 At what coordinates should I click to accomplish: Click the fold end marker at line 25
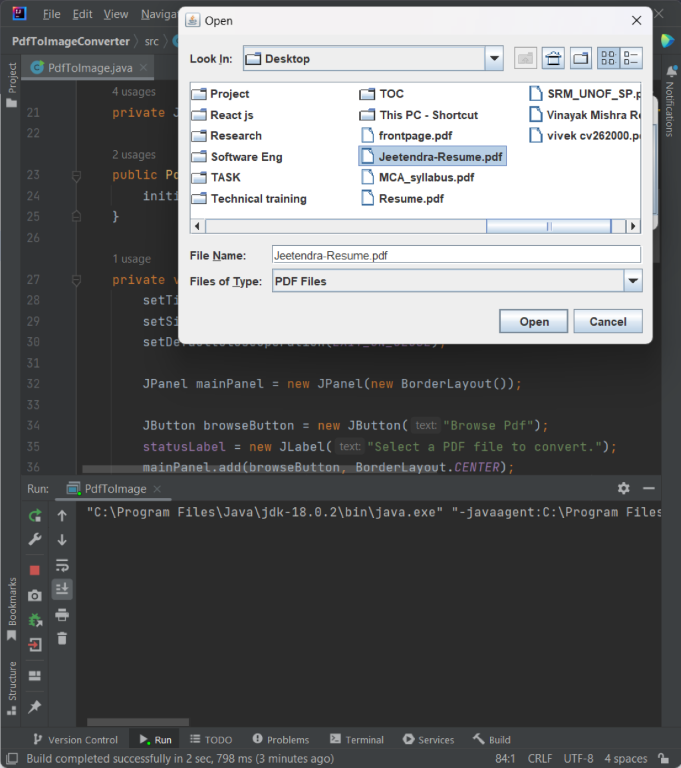pos(76,216)
